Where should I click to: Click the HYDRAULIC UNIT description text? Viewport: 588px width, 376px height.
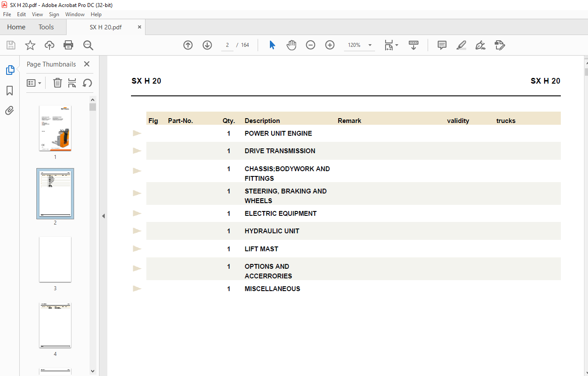[x=272, y=231]
